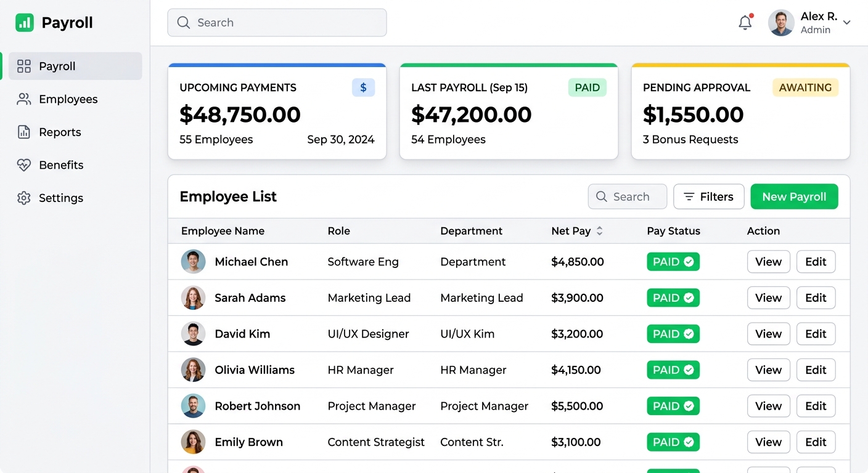Edit David Kim's record
Image resolution: width=868 pixels, height=473 pixels.
[816, 334]
